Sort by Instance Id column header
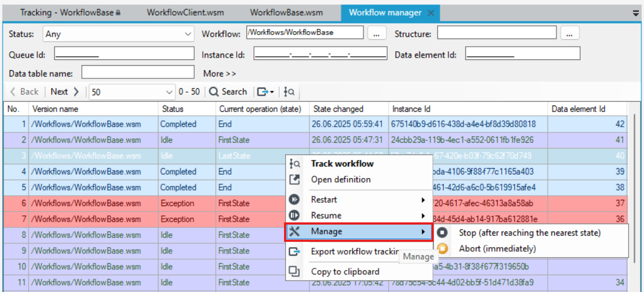 click(x=468, y=109)
